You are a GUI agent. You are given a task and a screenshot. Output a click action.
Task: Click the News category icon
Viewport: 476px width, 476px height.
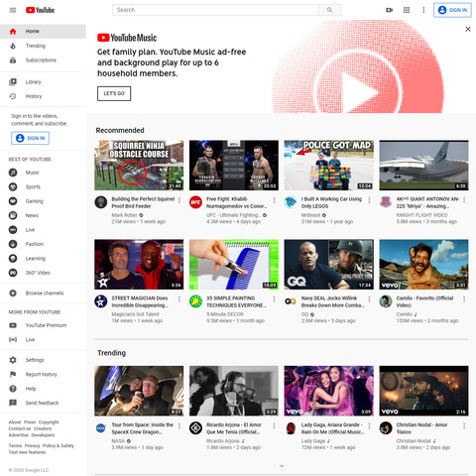pos(13,215)
